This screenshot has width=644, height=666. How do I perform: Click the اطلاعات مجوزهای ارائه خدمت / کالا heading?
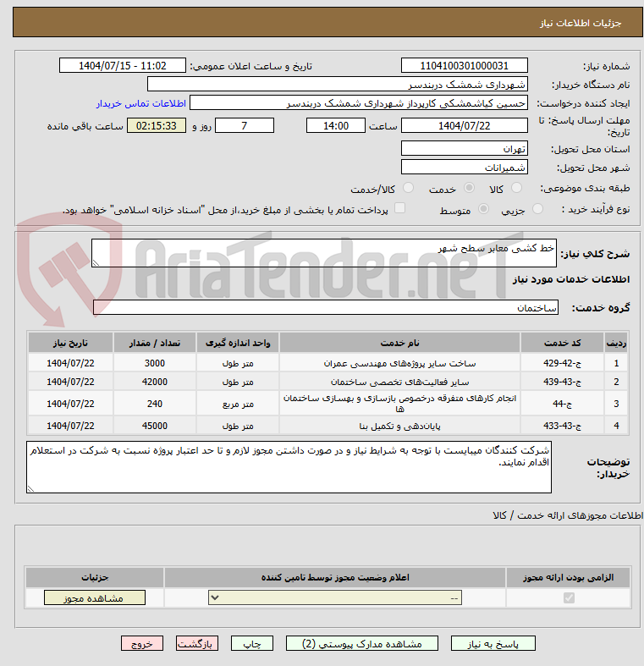568,515
